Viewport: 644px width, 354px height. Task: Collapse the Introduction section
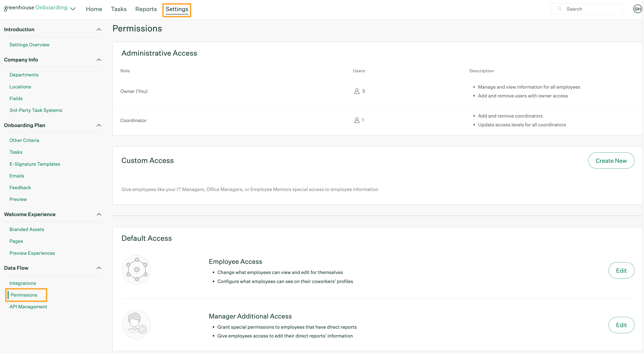click(99, 30)
